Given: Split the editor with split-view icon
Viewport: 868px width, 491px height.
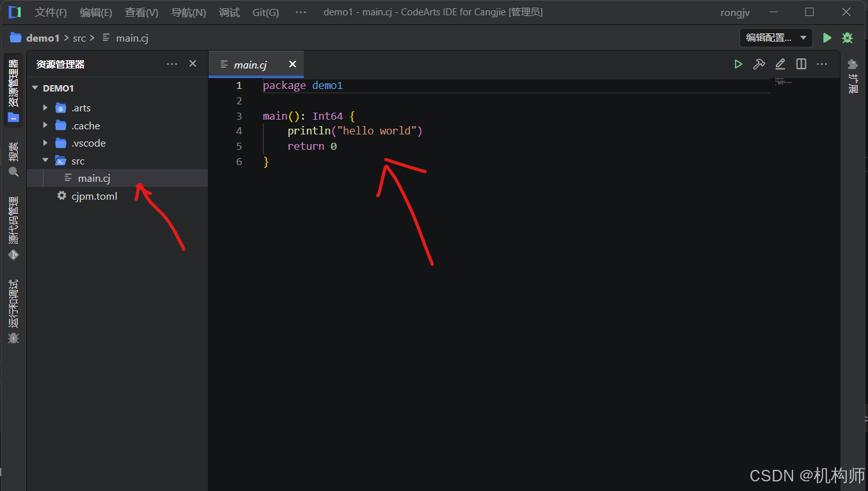Looking at the screenshot, I should [801, 64].
